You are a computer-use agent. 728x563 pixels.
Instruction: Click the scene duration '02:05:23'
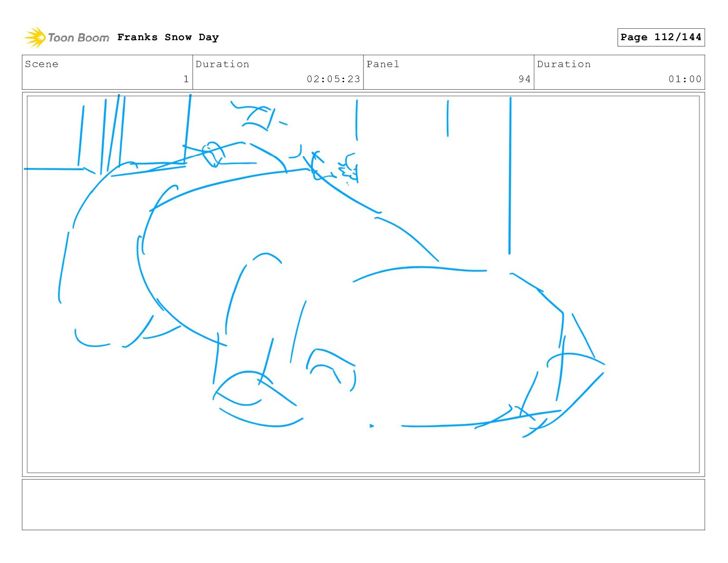point(334,79)
